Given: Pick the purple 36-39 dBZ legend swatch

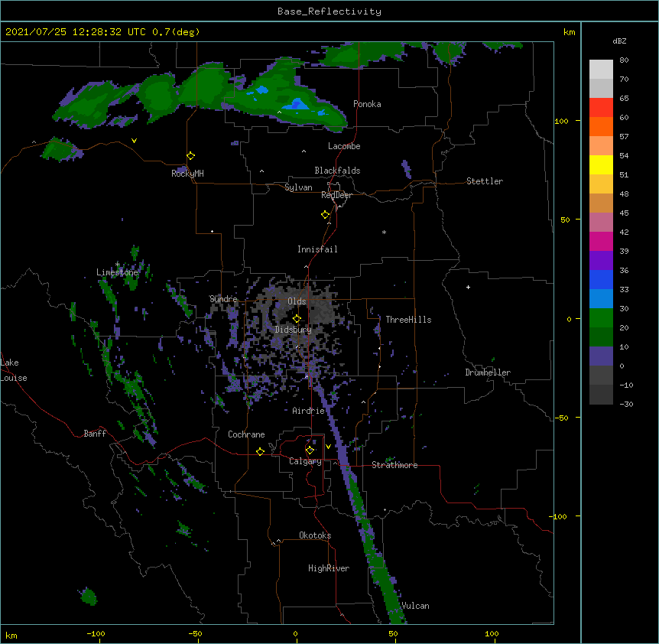Looking at the screenshot, I should click(601, 261).
